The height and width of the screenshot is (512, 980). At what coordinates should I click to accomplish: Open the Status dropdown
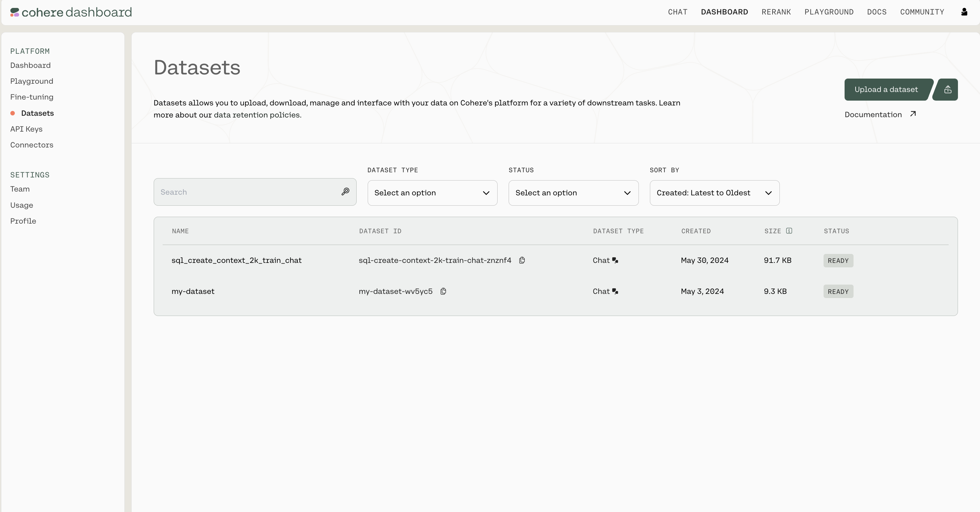[x=573, y=193]
